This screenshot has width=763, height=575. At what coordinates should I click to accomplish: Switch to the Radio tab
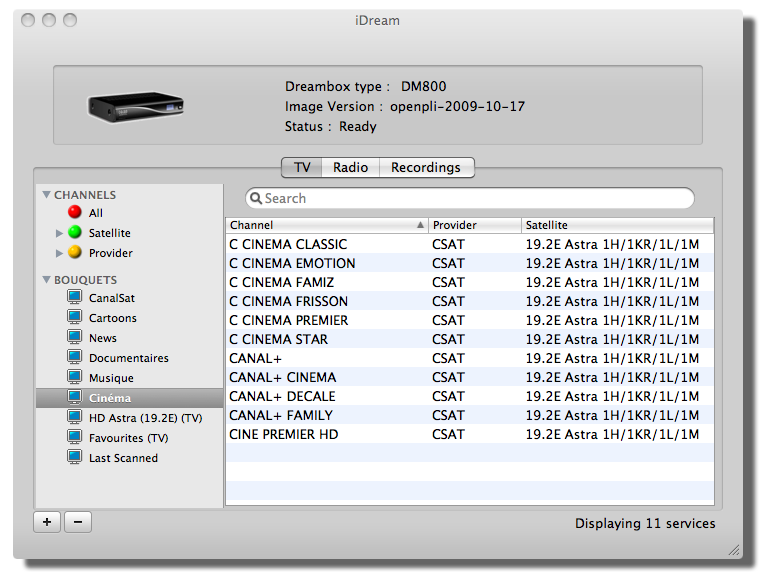pyautogui.click(x=350, y=167)
